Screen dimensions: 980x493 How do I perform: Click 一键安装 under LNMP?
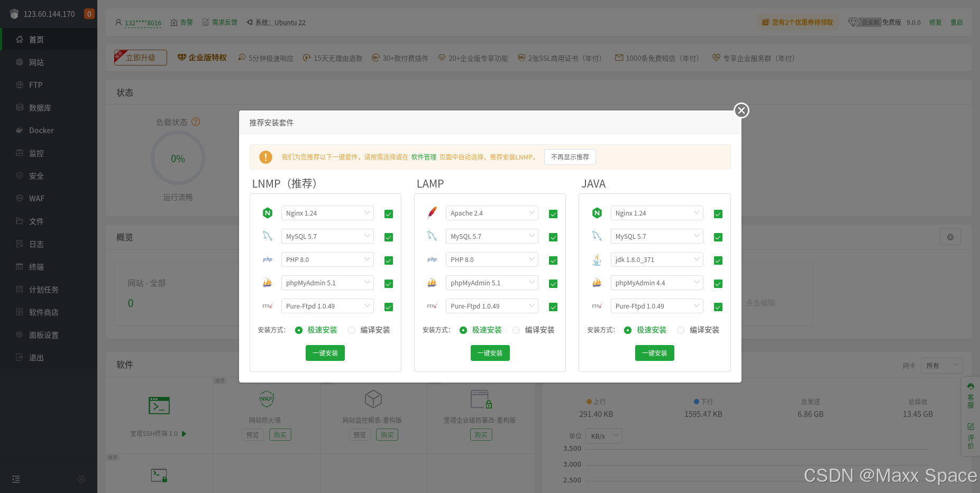coord(325,353)
